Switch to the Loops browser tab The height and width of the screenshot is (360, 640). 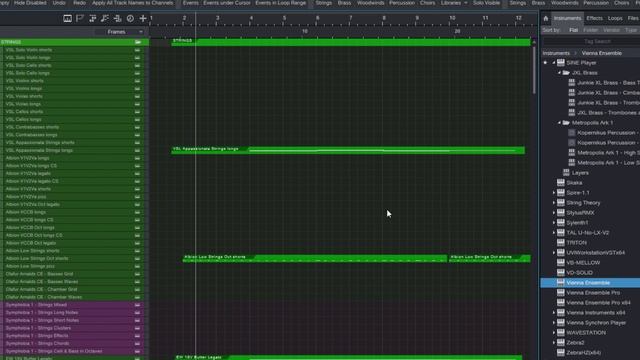pyautogui.click(x=615, y=18)
